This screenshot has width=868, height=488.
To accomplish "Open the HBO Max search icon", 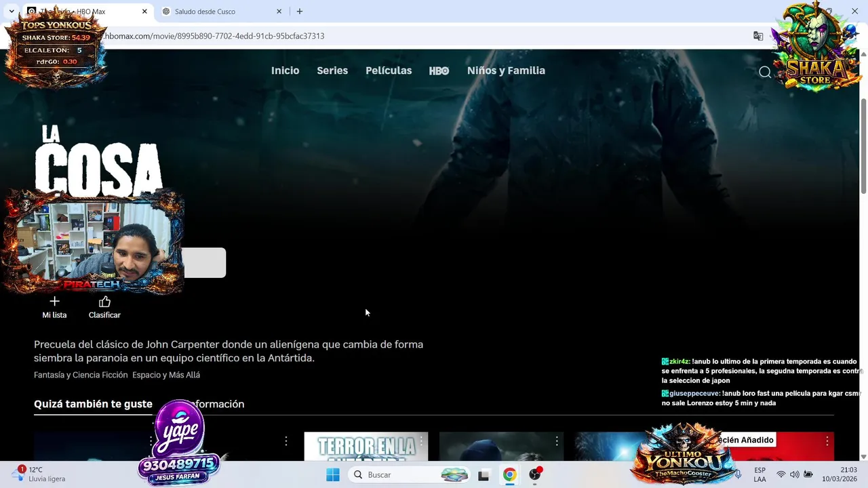I will 765,72.
